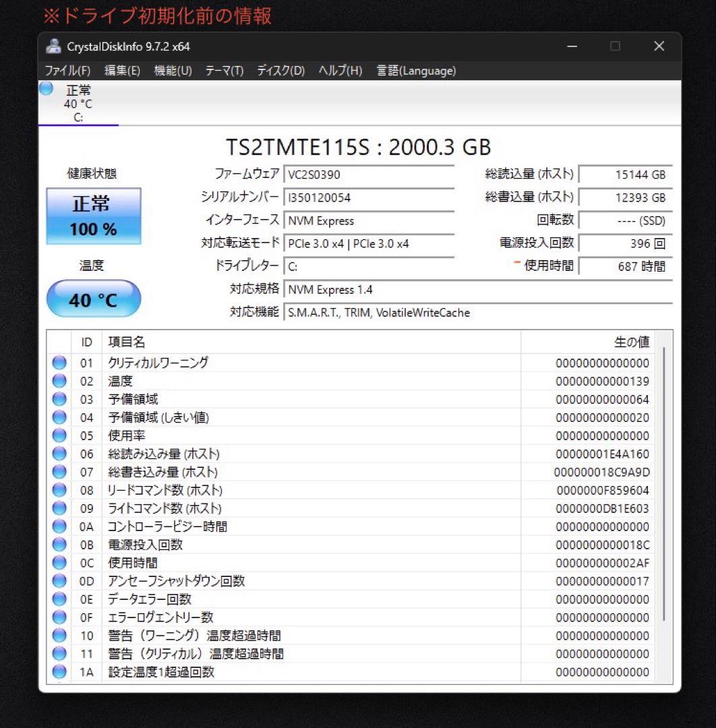
Task: Click the power-on hours value 687 時間
Action: [x=625, y=266]
